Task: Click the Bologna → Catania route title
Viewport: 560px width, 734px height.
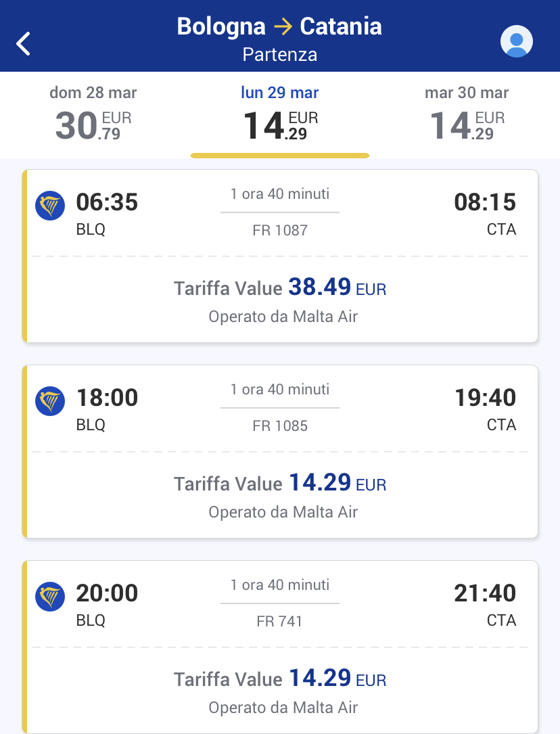Action: pyautogui.click(x=279, y=27)
